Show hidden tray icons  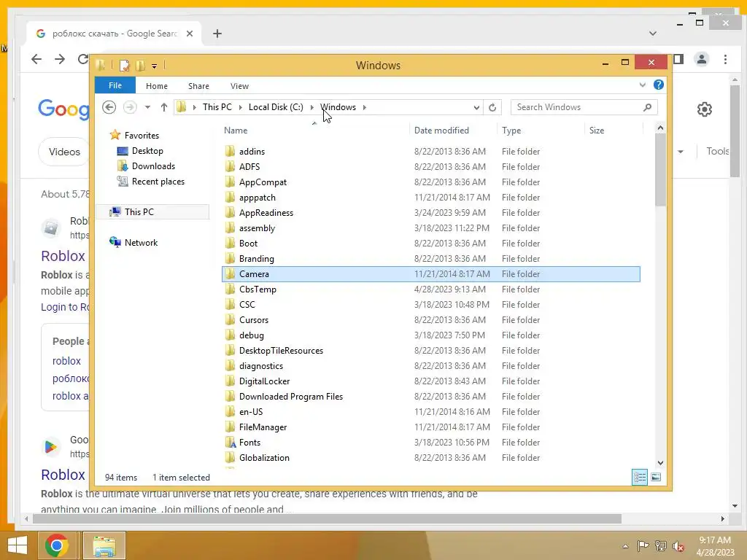click(625, 545)
